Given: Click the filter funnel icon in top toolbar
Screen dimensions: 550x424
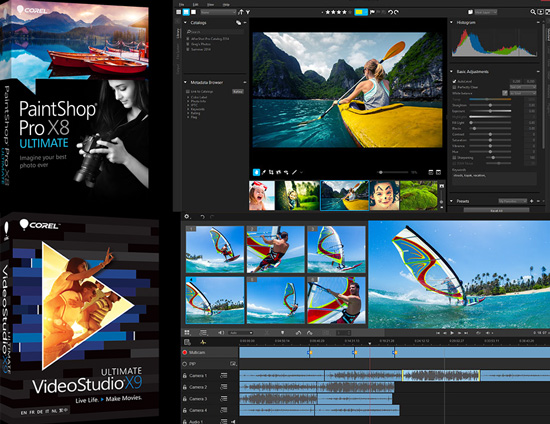Looking at the screenshot, I should [248, 12].
